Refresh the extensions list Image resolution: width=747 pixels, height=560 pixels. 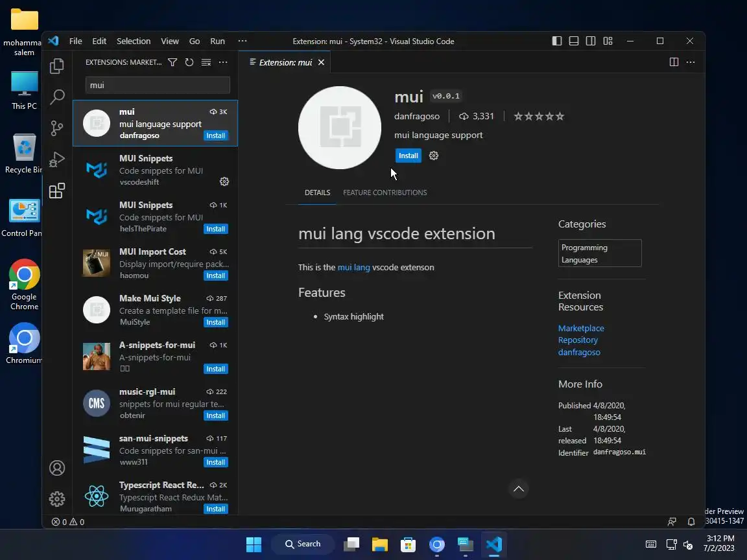pos(189,62)
